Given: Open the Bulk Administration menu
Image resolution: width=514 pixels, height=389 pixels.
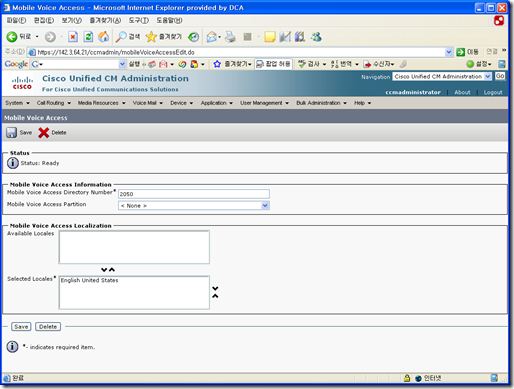Looking at the screenshot, I should click(x=321, y=103).
